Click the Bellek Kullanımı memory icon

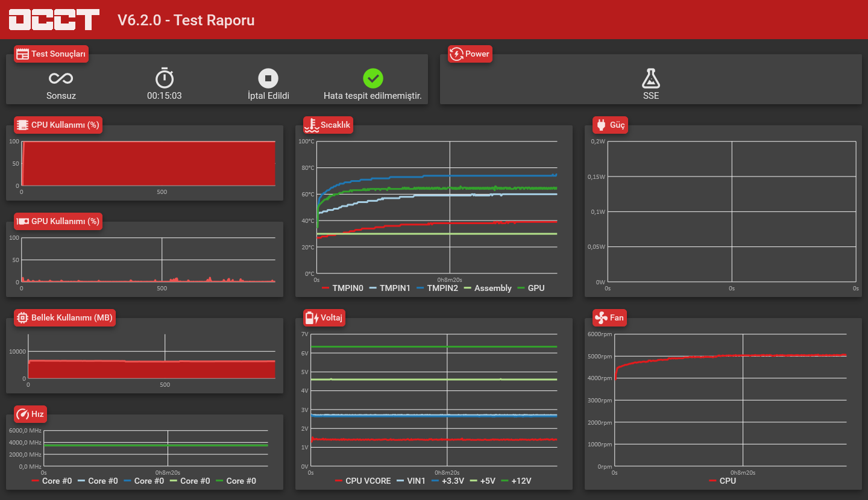pyautogui.click(x=22, y=318)
